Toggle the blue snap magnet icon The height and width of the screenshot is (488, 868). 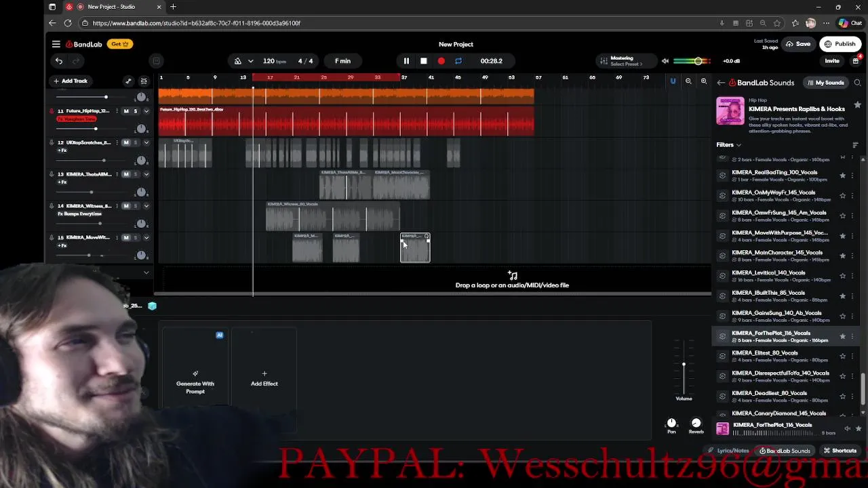[x=673, y=81]
